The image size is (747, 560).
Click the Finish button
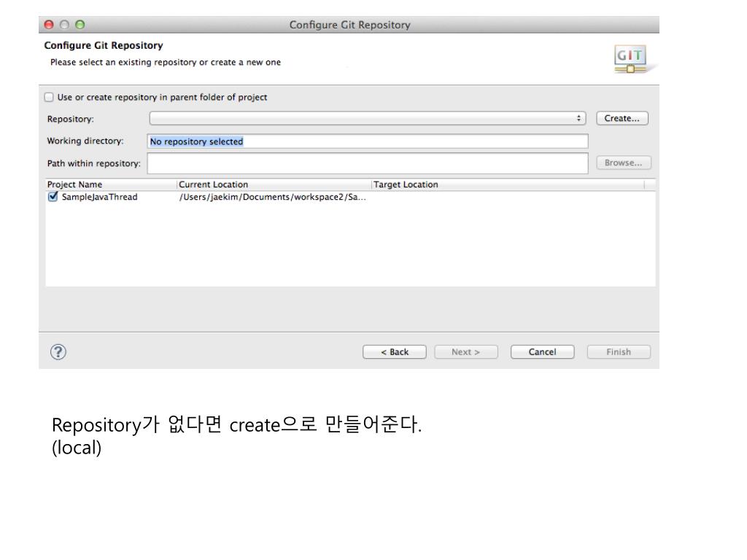(x=619, y=352)
